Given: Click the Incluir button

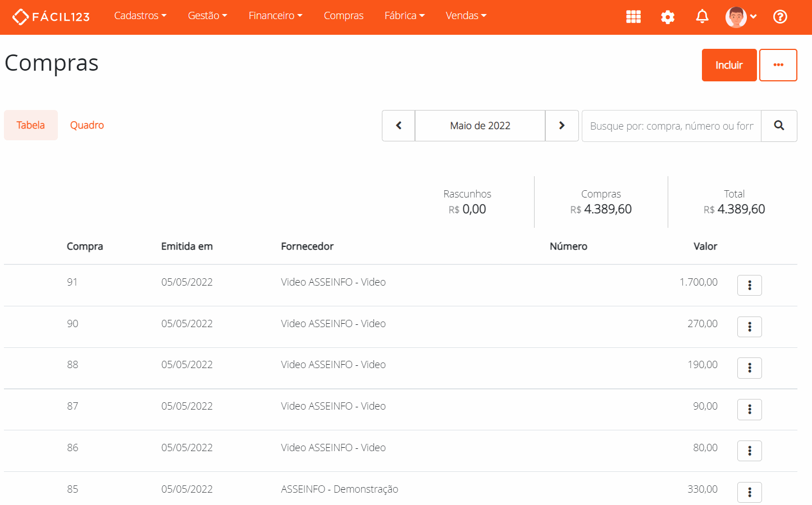Looking at the screenshot, I should coord(729,65).
